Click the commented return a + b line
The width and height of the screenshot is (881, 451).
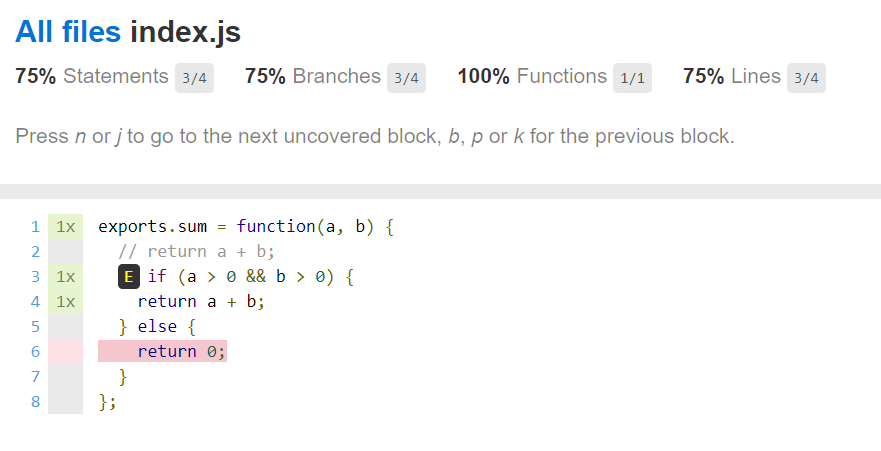(197, 252)
